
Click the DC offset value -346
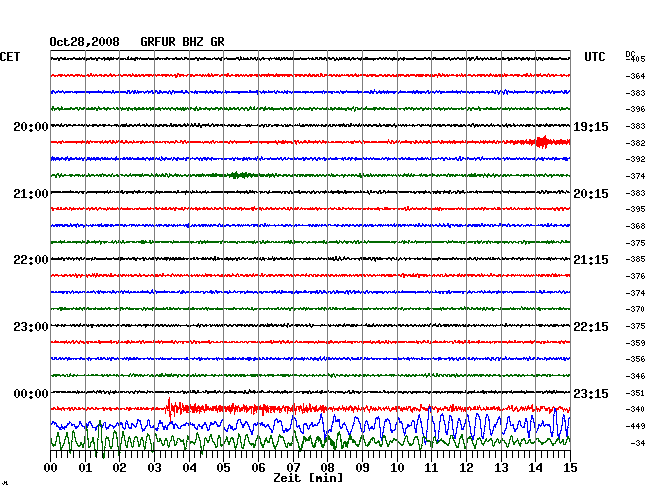(x=635, y=376)
